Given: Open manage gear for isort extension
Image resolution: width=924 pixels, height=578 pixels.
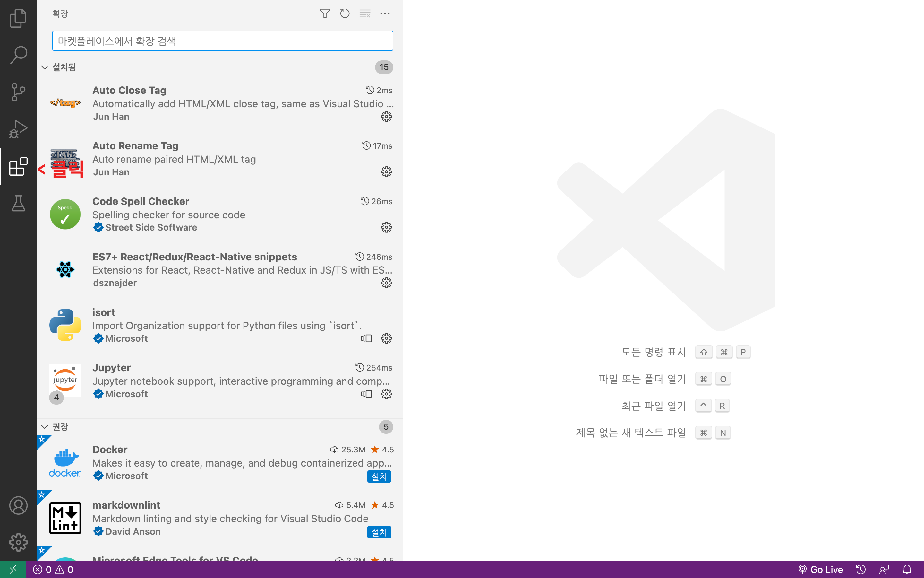Looking at the screenshot, I should coord(386,338).
